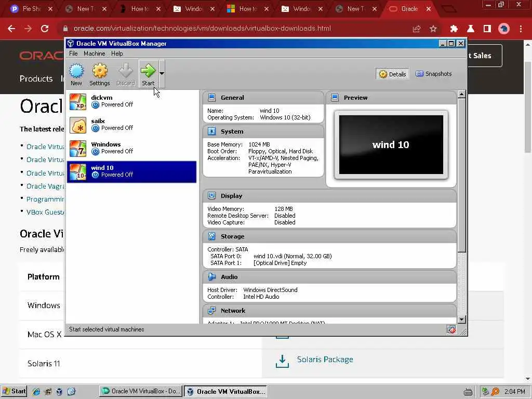The image size is (532, 399).
Task: Click the Audio speaker icon
Action: [x=212, y=276]
